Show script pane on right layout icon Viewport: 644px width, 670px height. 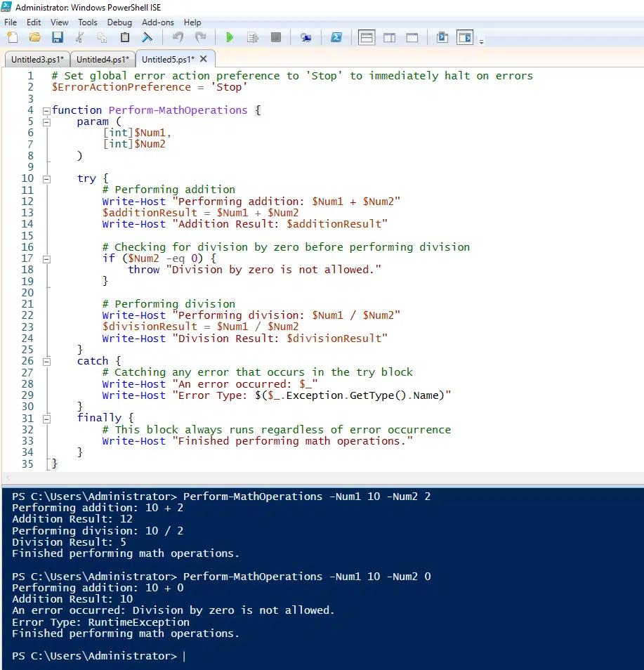coord(389,38)
